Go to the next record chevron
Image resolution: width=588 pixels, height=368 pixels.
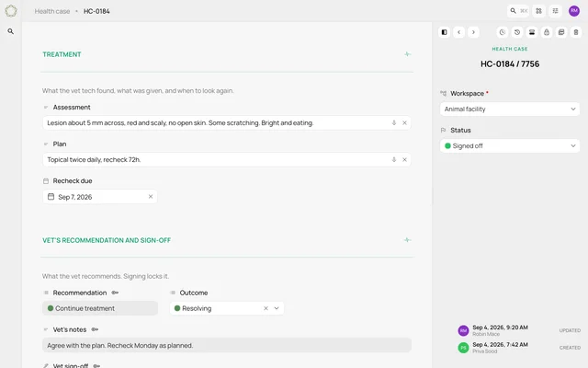click(x=474, y=32)
